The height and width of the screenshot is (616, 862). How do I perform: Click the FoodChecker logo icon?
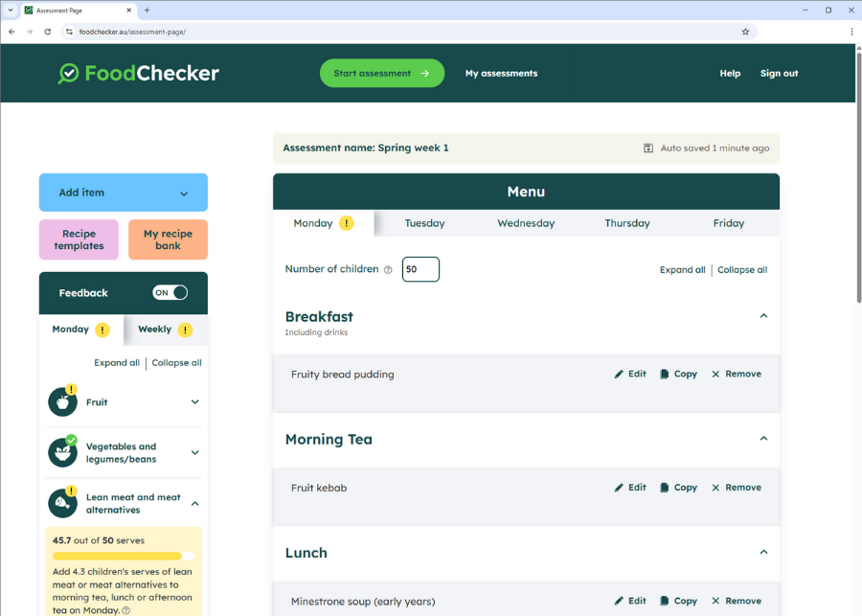(69, 74)
